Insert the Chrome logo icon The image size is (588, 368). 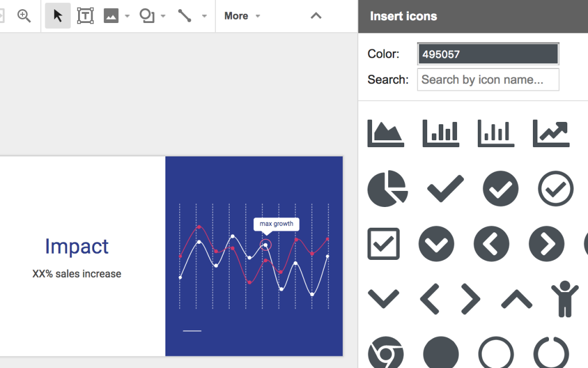tap(385, 352)
